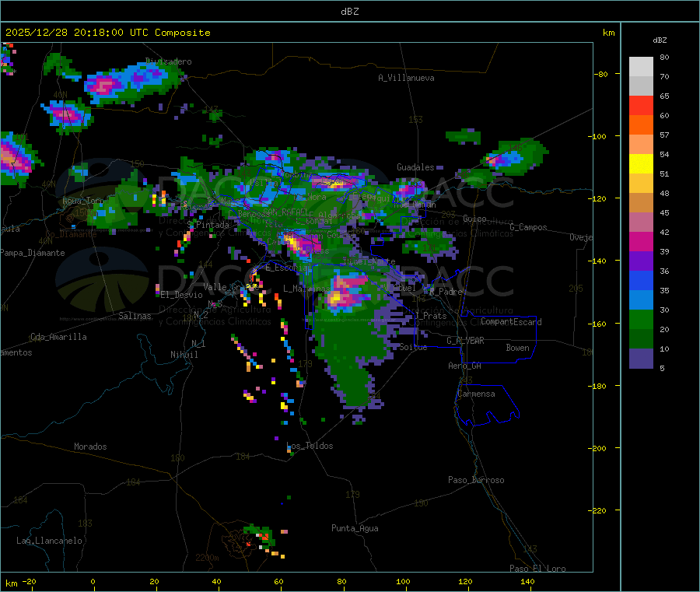Click the 51 dBZ yellow legend swatch

coord(641,163)
